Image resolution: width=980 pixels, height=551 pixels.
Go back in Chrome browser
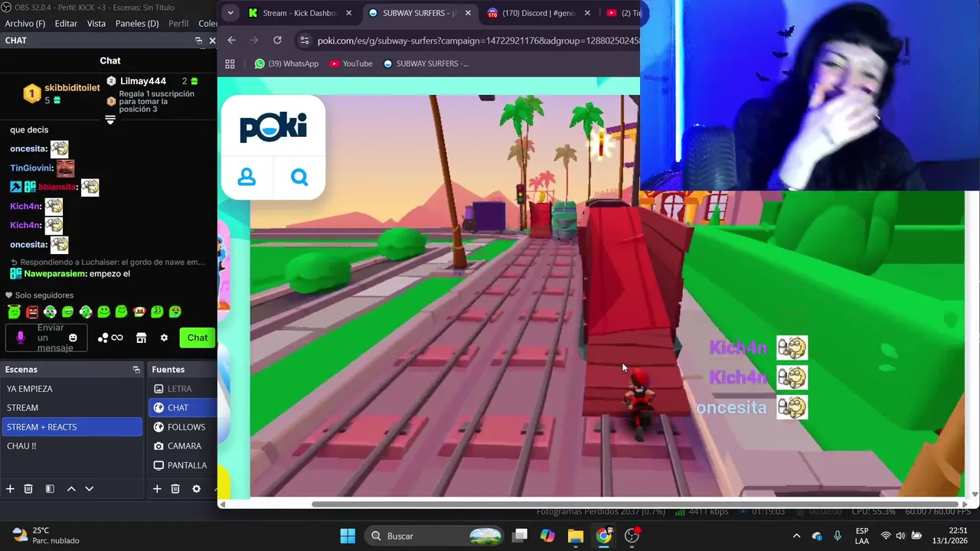click(231, 41)
